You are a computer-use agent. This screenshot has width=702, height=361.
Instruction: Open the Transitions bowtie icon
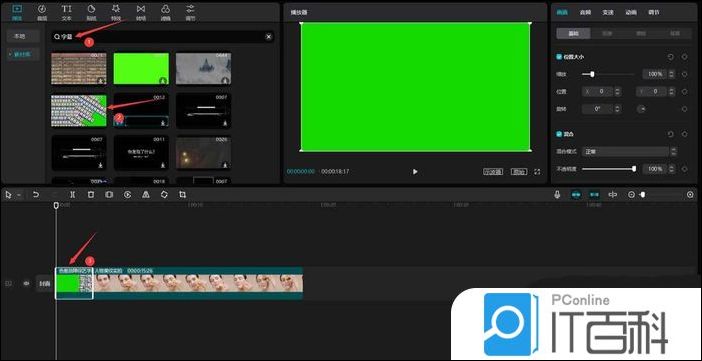click(x=141, y=12)
